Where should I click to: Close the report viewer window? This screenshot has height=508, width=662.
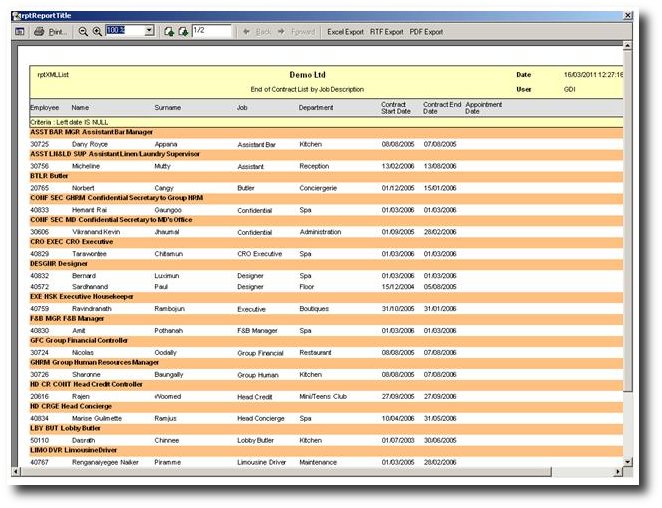tap(627, 15)
